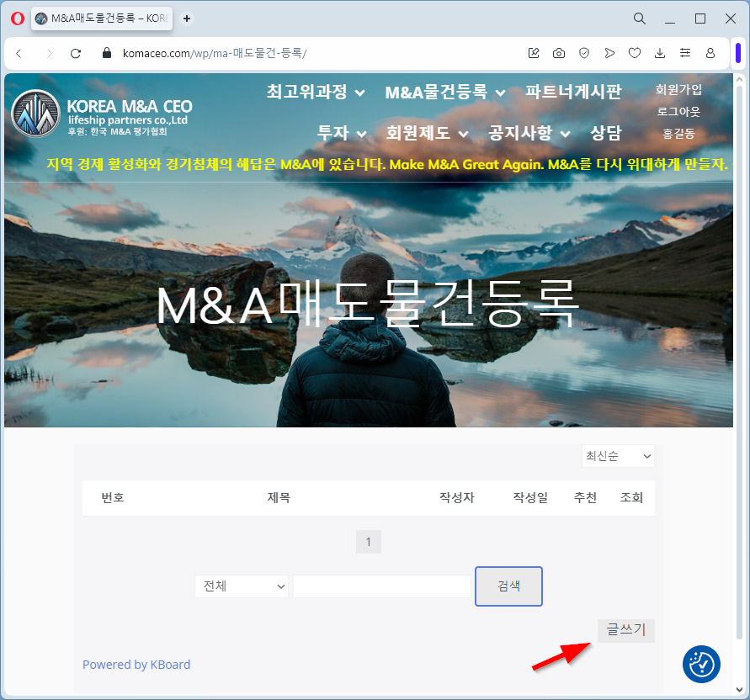Screen dimensions: 750x700
Task: Click the tab search magnifier icon
Action: (640, 19)
